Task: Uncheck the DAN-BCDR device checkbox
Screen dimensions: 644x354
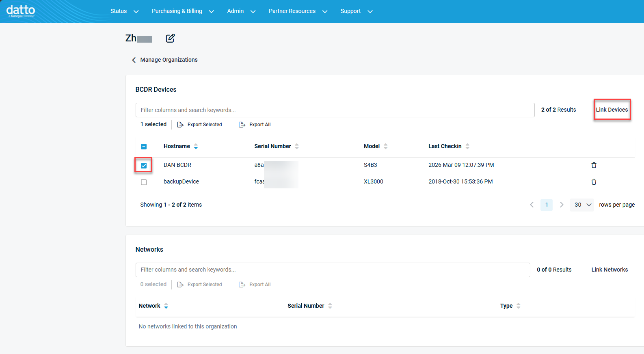Action: [x=144, y=166]
